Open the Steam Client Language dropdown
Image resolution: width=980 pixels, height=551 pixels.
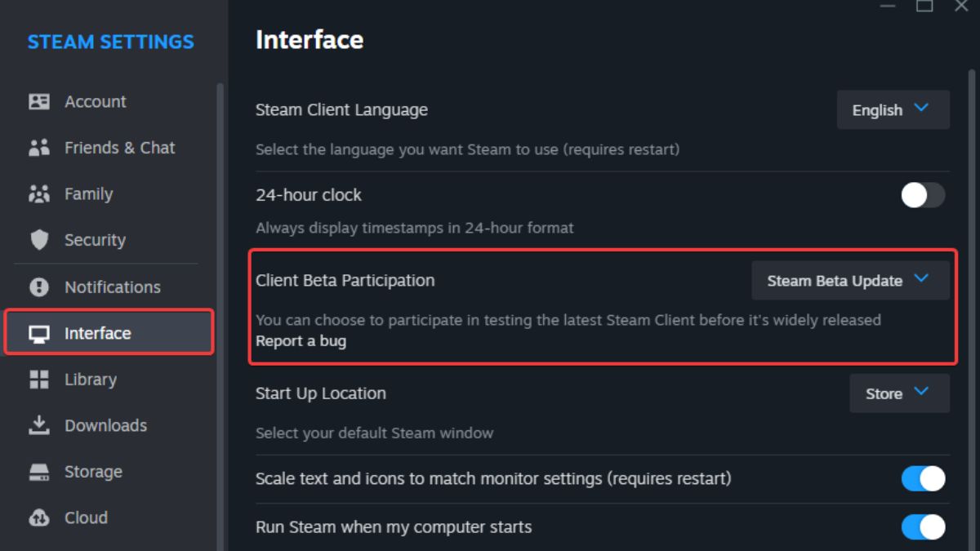893,109
